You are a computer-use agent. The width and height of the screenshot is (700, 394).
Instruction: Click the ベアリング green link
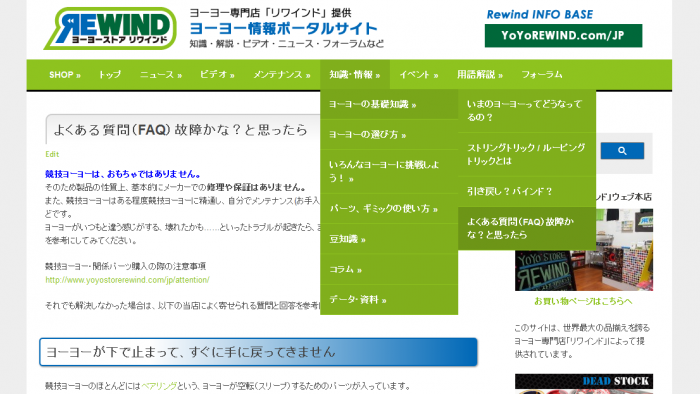coord(159,386)
